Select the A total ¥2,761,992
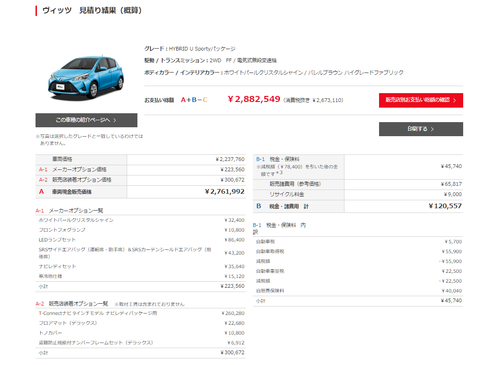 click(225, 192)
